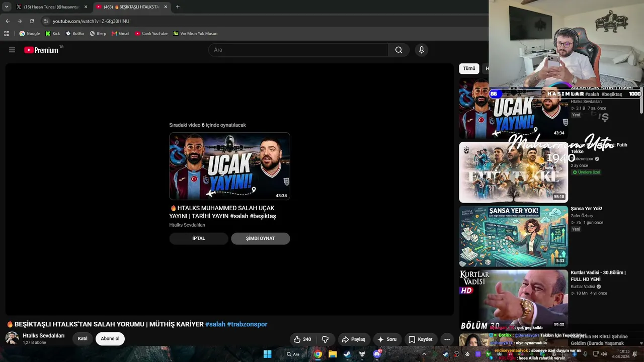The height and width of the screenshot is (362, 644).
Task: Click the search magnifier button
Action: 398,50
